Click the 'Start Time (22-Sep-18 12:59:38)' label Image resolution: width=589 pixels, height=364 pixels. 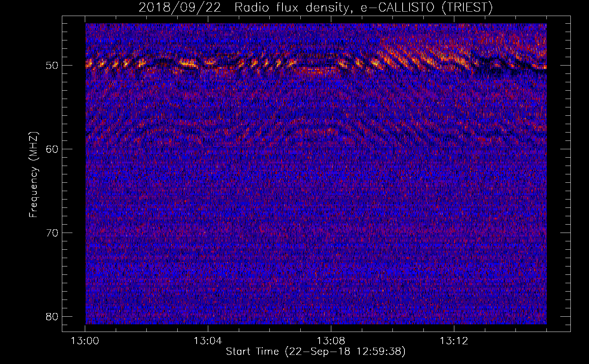pos(316,352)
